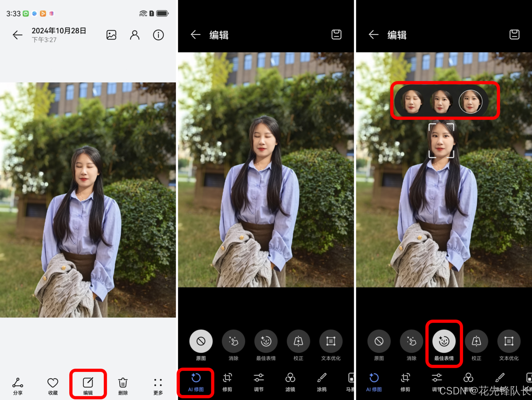
Task: Select 涂鸦 doodle brush tab in middle editor
Action: [322, 382]
